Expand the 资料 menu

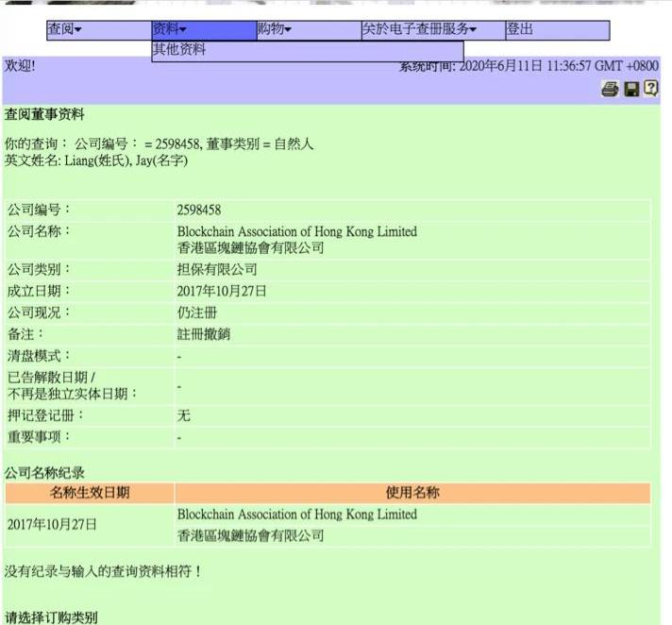click(204, 30)
